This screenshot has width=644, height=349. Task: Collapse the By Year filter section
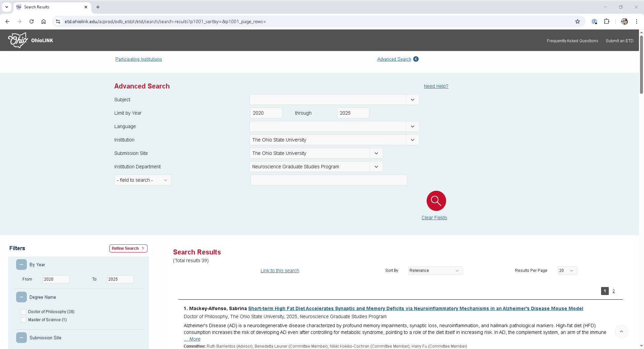pos(21,265)
